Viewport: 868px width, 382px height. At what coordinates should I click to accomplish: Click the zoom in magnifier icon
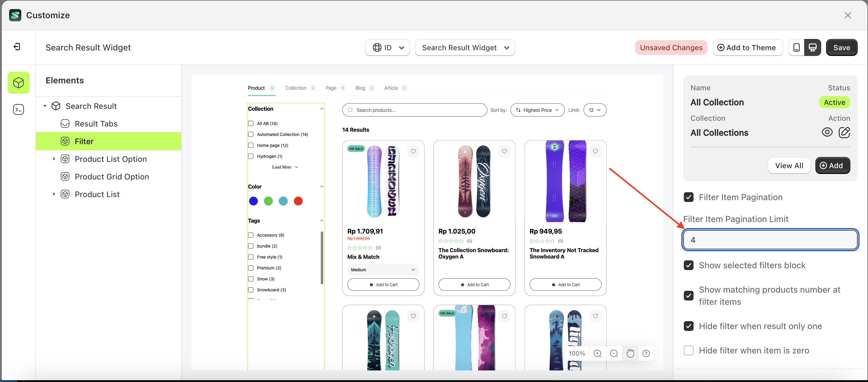(x=597, y=353)
